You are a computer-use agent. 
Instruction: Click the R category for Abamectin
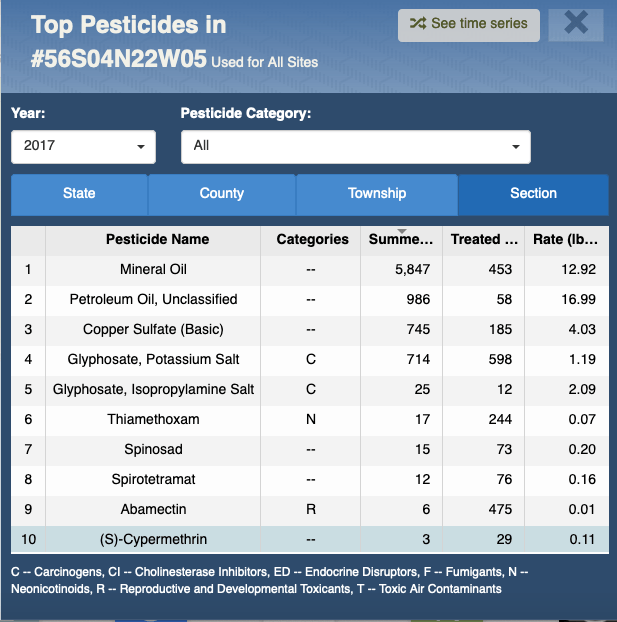[311, 509]
